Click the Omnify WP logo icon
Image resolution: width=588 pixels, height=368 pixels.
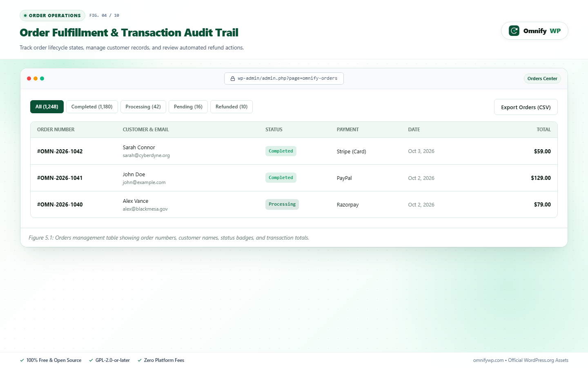pyautogui.click(x=514, y=31)
